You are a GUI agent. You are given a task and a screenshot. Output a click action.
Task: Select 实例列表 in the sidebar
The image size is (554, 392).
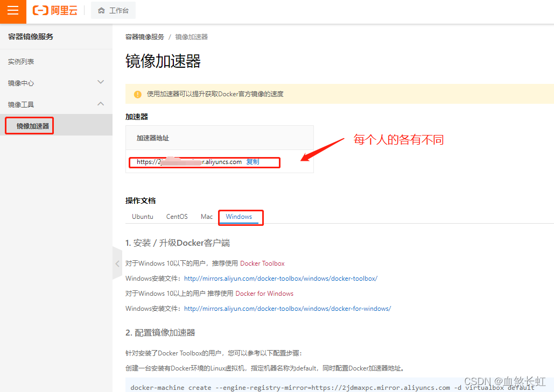click(21, 62)
